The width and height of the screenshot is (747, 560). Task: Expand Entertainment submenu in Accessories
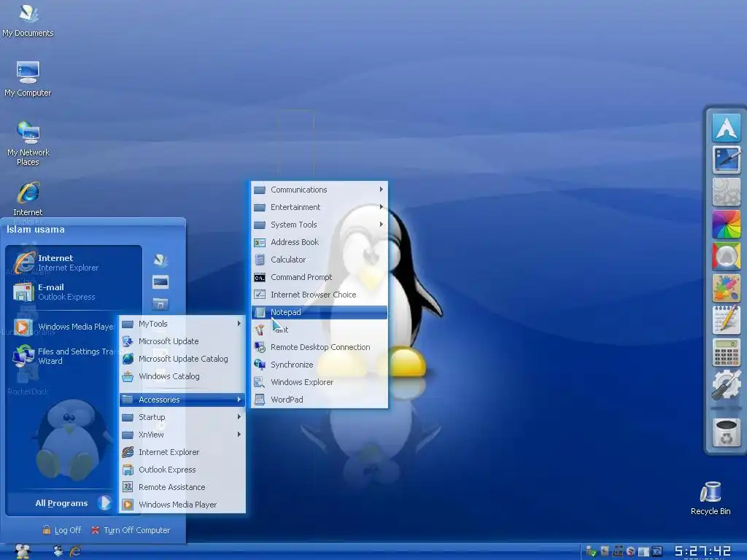coord(320,208)
